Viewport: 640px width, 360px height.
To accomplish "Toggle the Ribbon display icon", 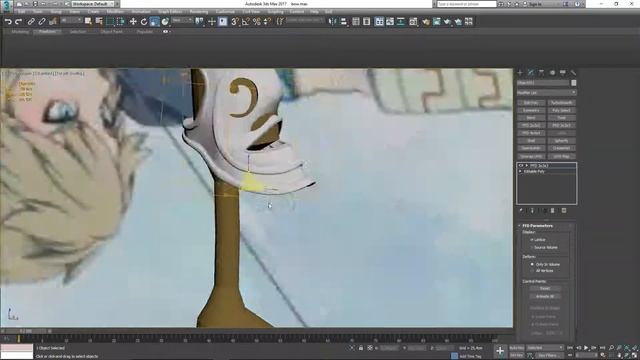I will click(x=379, y=21).
